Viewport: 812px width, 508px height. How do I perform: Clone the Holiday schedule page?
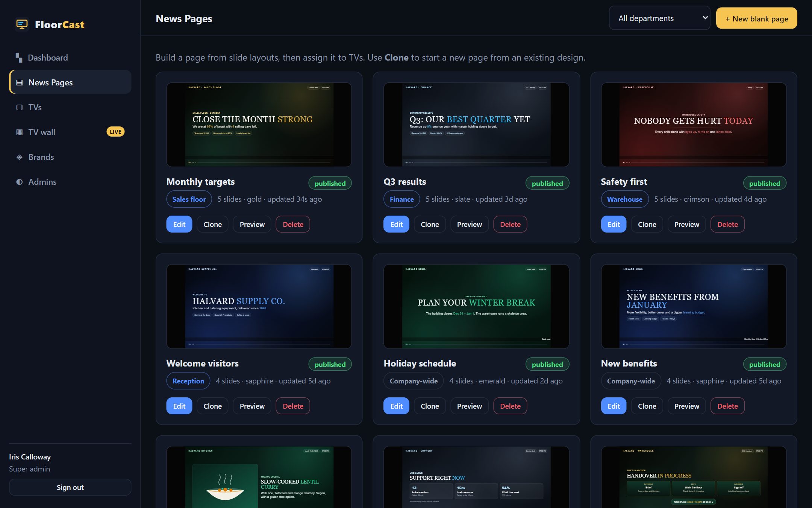430,406
